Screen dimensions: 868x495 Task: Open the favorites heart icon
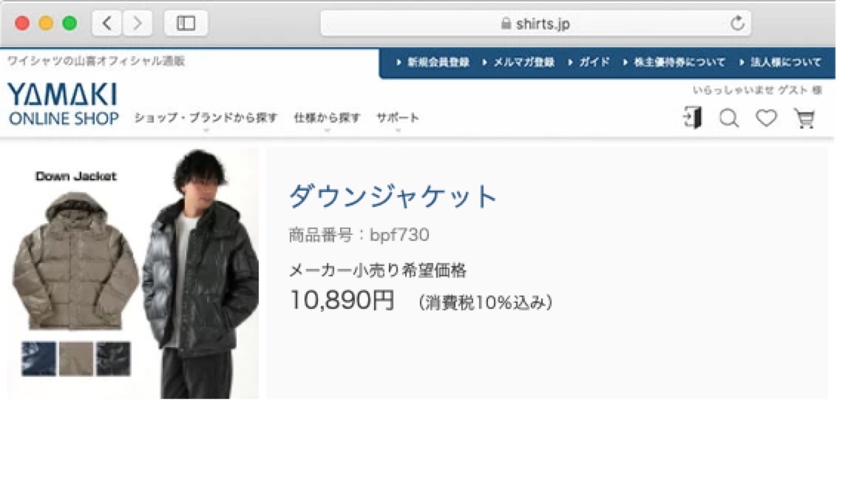pyautogui.click(x=767, y=117)
